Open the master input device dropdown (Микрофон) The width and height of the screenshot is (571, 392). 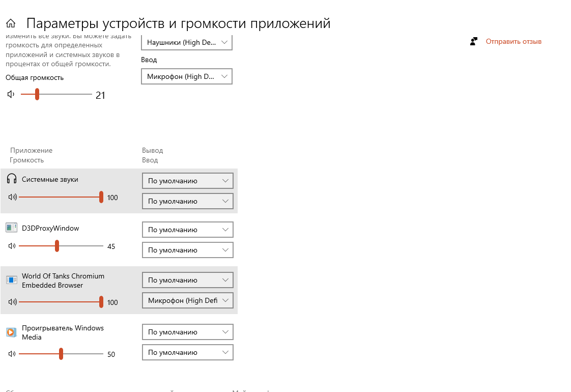(187, 77)
